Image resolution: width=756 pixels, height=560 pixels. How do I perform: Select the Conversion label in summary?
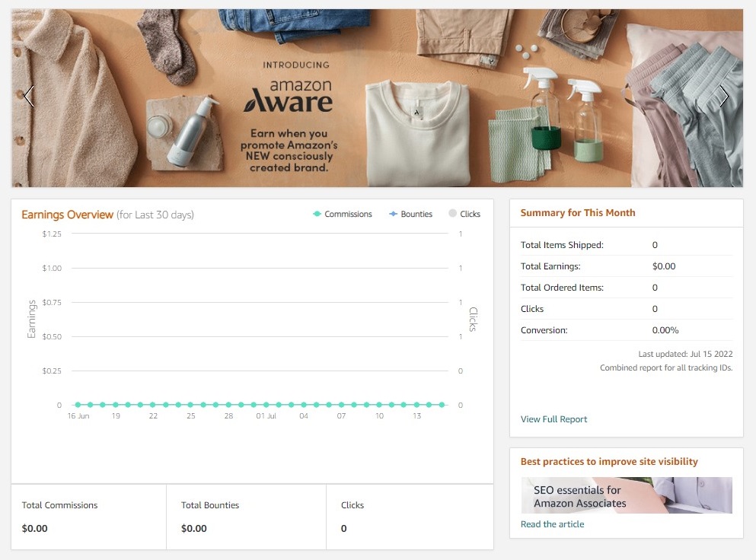[544, 330]
